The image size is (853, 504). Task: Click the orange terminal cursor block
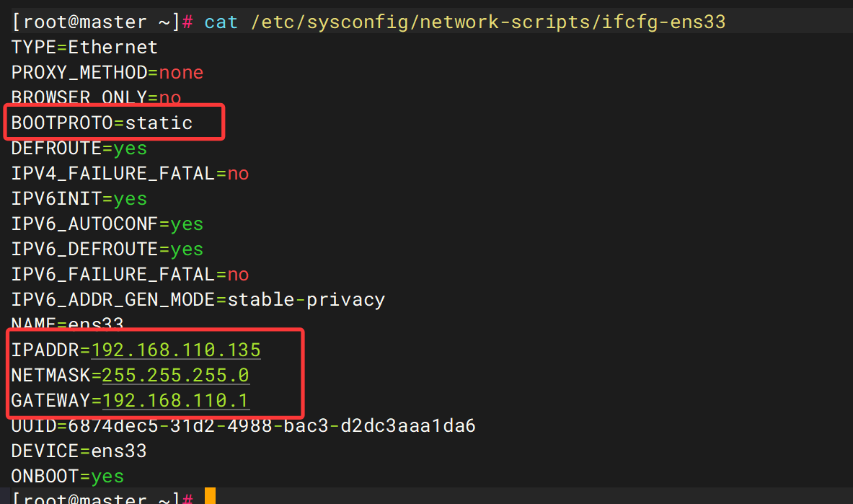[x=210, y=496]
